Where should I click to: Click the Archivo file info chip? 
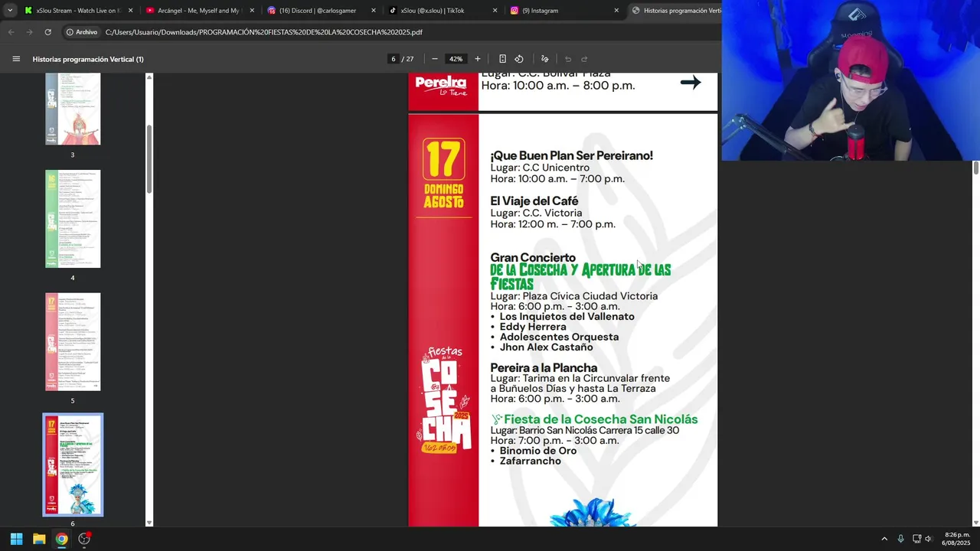(x=82, y=32)
